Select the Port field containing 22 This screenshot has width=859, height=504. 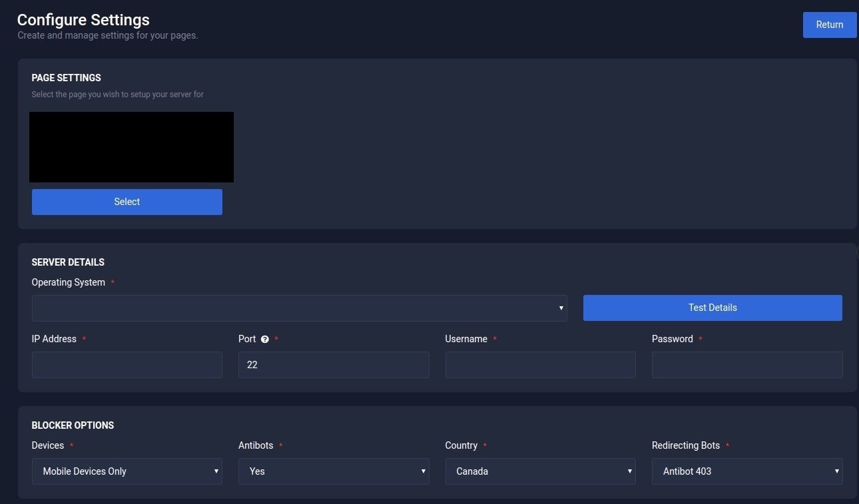click(334, 364)
